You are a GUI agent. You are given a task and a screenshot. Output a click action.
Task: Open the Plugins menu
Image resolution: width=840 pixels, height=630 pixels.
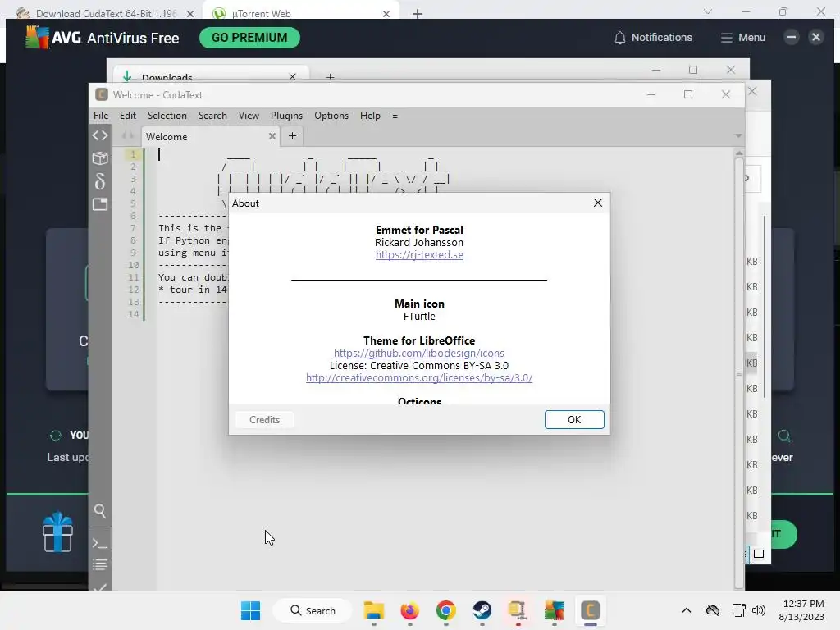click(x=286, y=116)
